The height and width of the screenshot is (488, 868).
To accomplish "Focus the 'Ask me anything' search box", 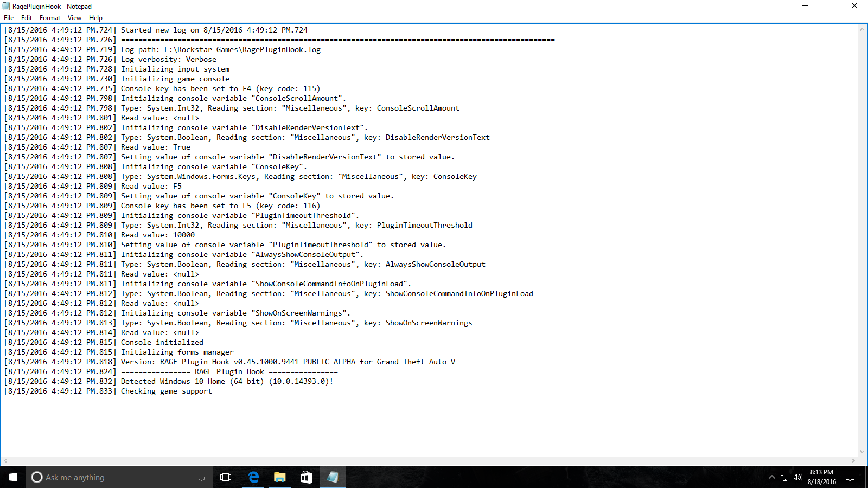I will coord(119,477).
